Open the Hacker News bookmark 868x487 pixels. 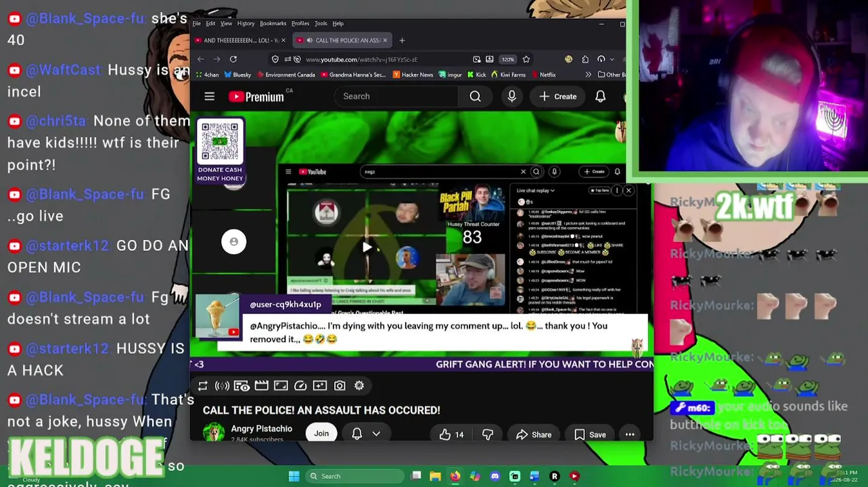click(x=413, y=75)
